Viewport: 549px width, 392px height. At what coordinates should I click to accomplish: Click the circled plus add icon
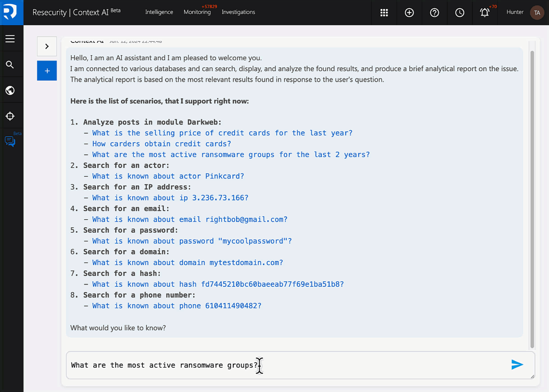pyautogui.click(x=409, y=12)
